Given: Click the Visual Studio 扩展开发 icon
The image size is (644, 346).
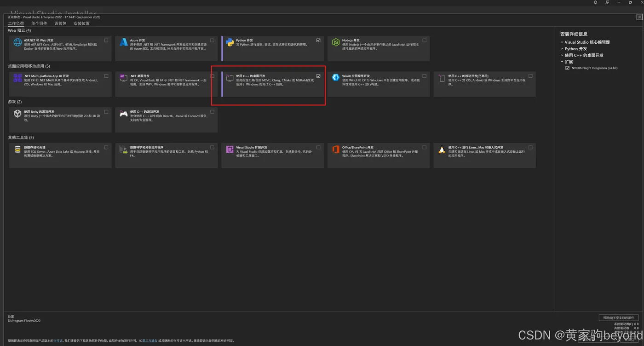Looking at the screenshot, I should click(x=230, y=150).
